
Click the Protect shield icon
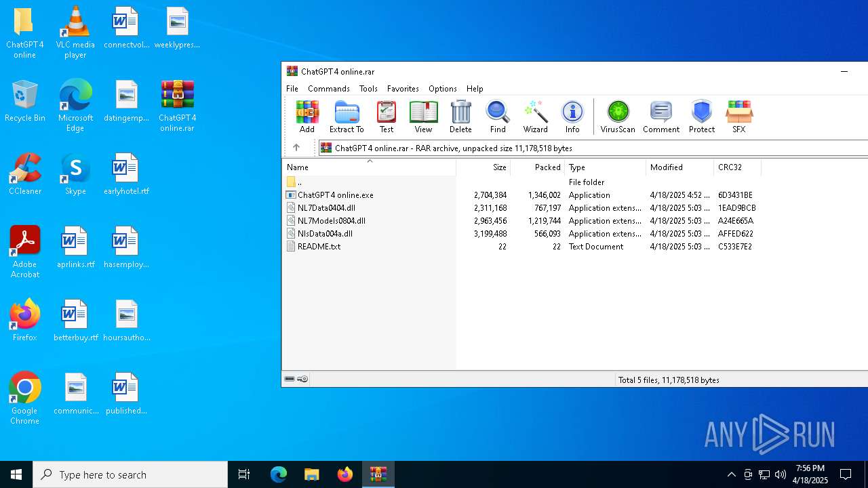tap(702, 117)
